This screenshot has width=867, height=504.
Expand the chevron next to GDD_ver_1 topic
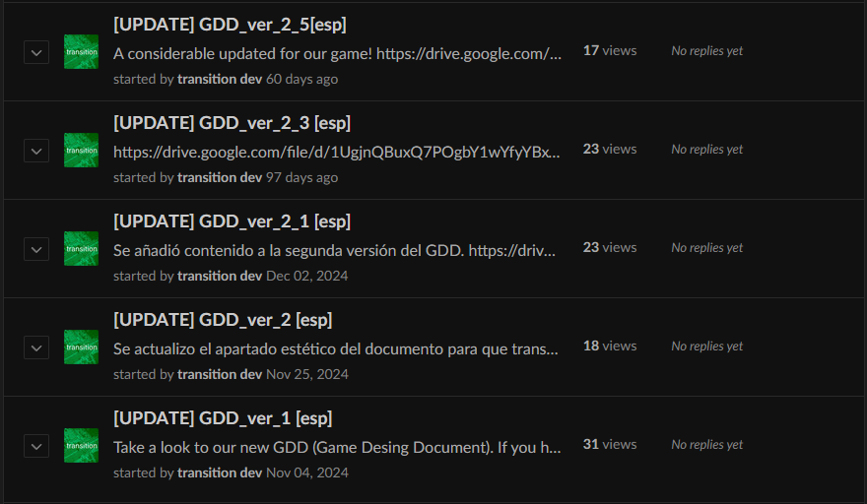pyautogui.click(x=36, y=446)
